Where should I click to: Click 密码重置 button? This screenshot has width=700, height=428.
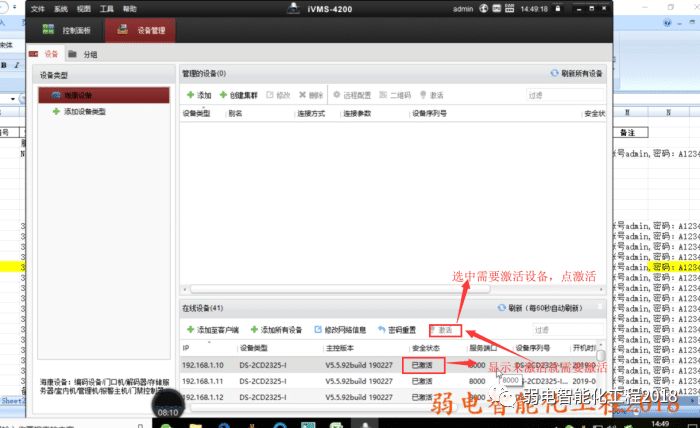click(x=397, y=330)
